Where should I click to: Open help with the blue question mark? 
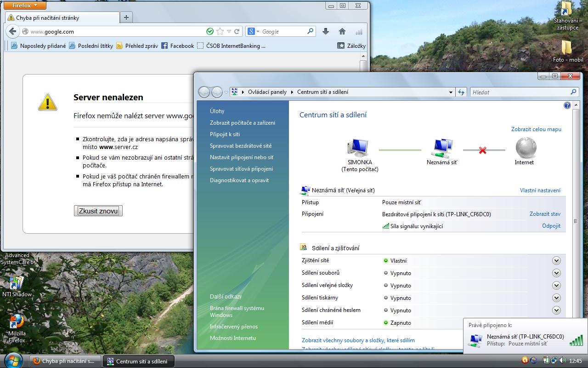(567, 105)
